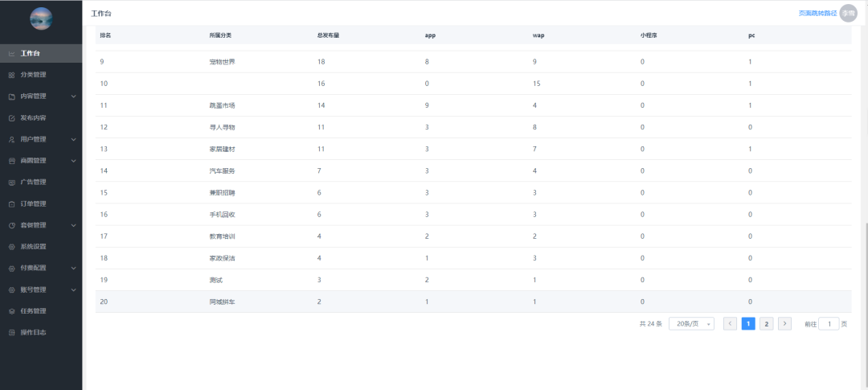Click the 寻人寻物 category cell
This screenshot has height=390, width=868.
[222, 127]
